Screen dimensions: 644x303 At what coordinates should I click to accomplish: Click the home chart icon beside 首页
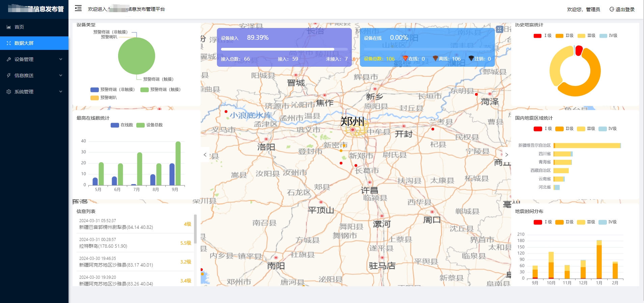click(9, 27)
